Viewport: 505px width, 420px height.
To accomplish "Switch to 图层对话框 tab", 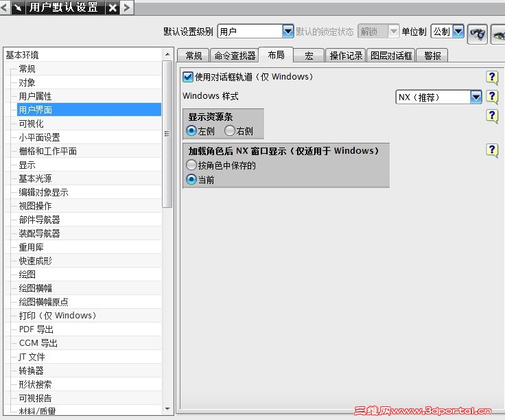I will [391, 56].
